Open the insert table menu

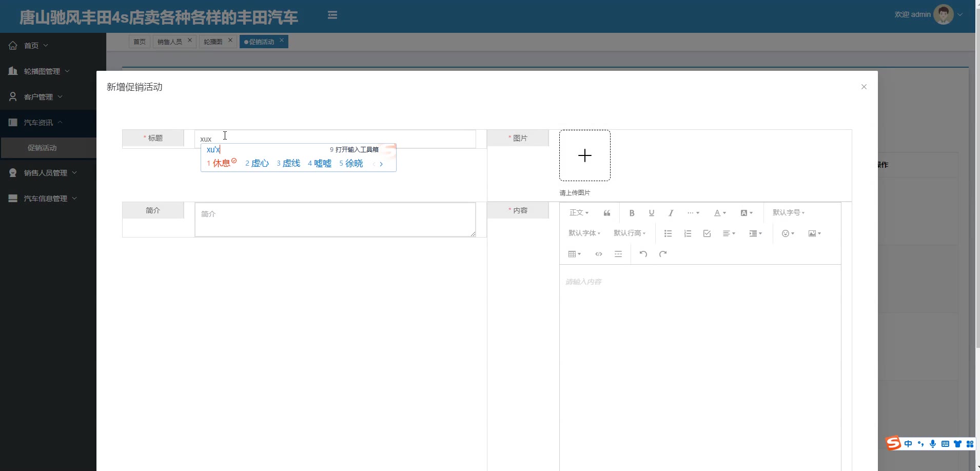point(575,254)
